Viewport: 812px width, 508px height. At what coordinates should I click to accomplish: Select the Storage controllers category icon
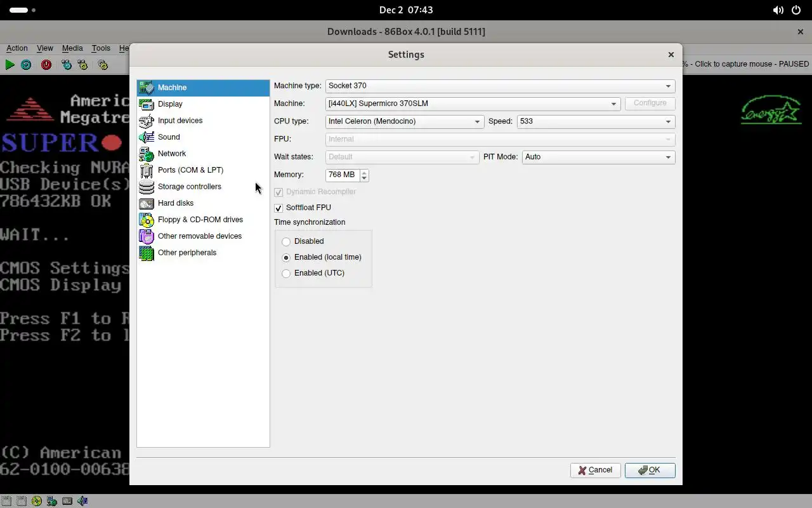tap(147, 187)
